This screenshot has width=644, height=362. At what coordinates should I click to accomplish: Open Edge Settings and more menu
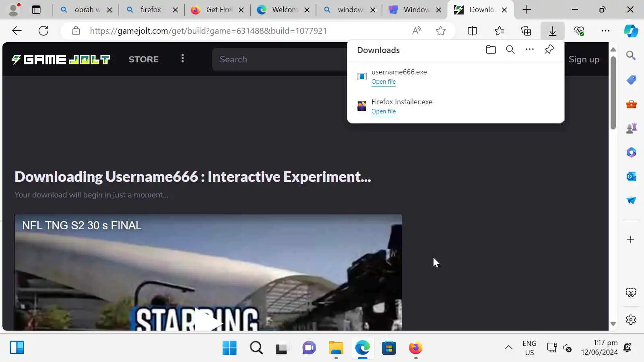(x=605, y=31)
